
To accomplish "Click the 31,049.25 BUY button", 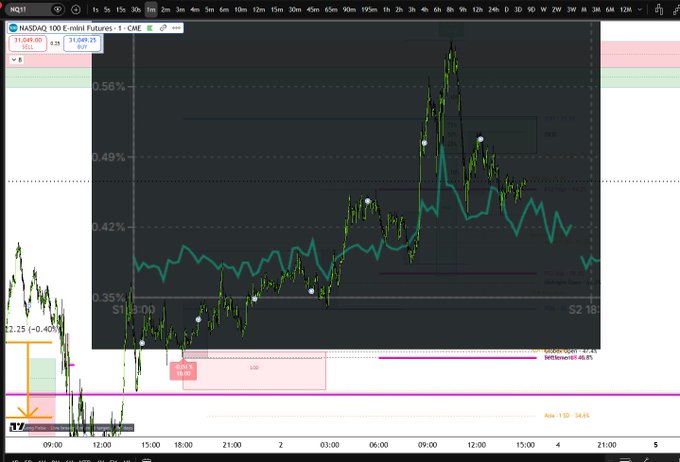I will point(82,43).
